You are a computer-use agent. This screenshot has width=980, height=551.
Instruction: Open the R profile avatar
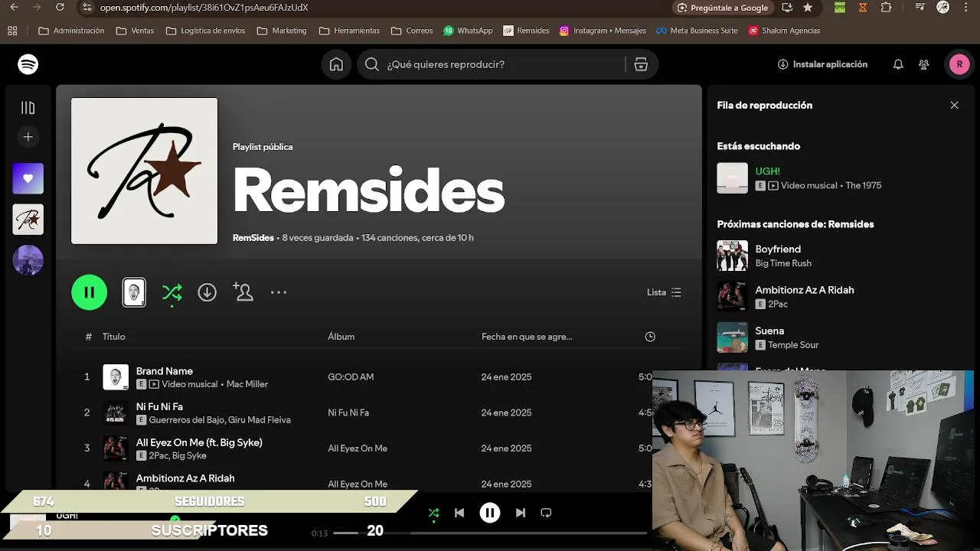point(959,64)
